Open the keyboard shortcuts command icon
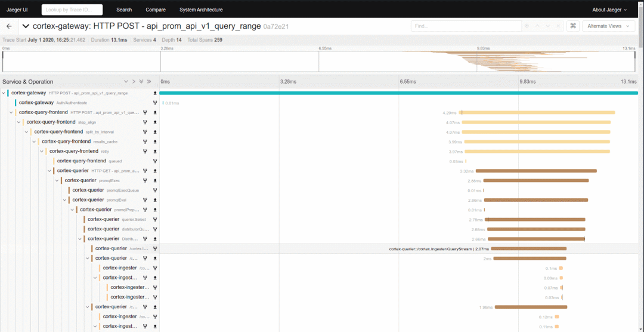 click(572, 26)
